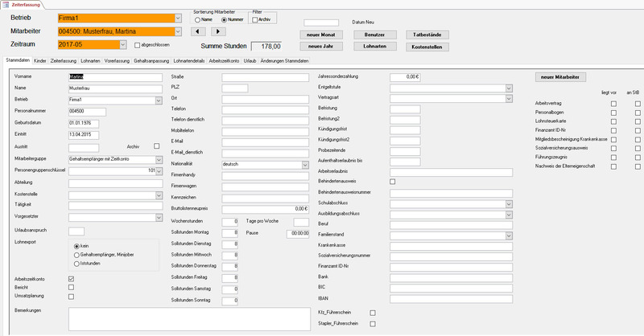This screenshot has width=644, height=336.
Task: Switch to the Lohnarten tab
Action: 90,61
